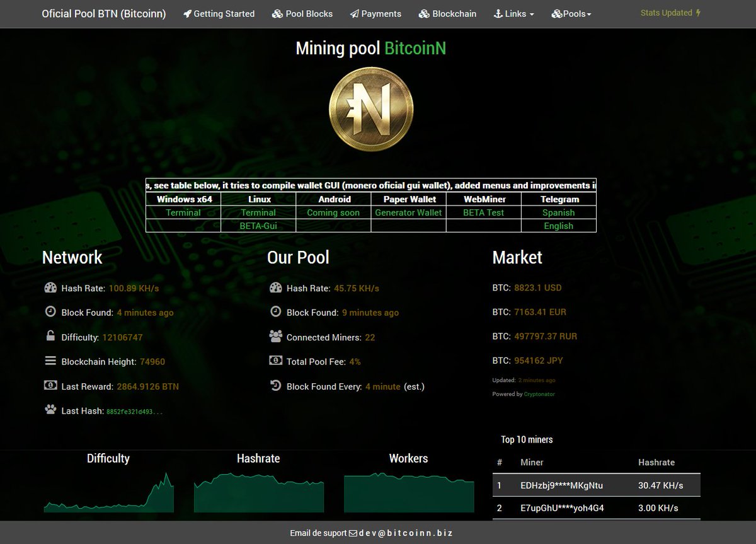
Task: Click the difficulty value 12106747
Action: pyautogui.click(x=122, y=337)
